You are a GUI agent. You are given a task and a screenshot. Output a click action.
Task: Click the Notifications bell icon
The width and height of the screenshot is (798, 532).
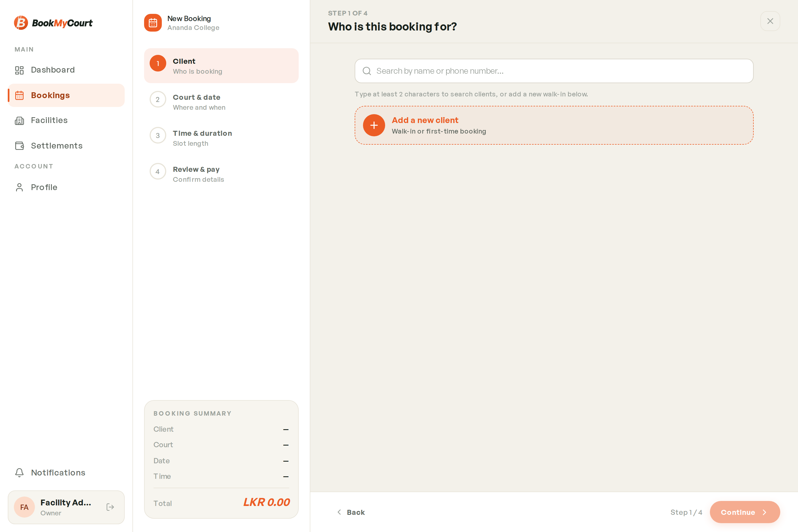19,473
